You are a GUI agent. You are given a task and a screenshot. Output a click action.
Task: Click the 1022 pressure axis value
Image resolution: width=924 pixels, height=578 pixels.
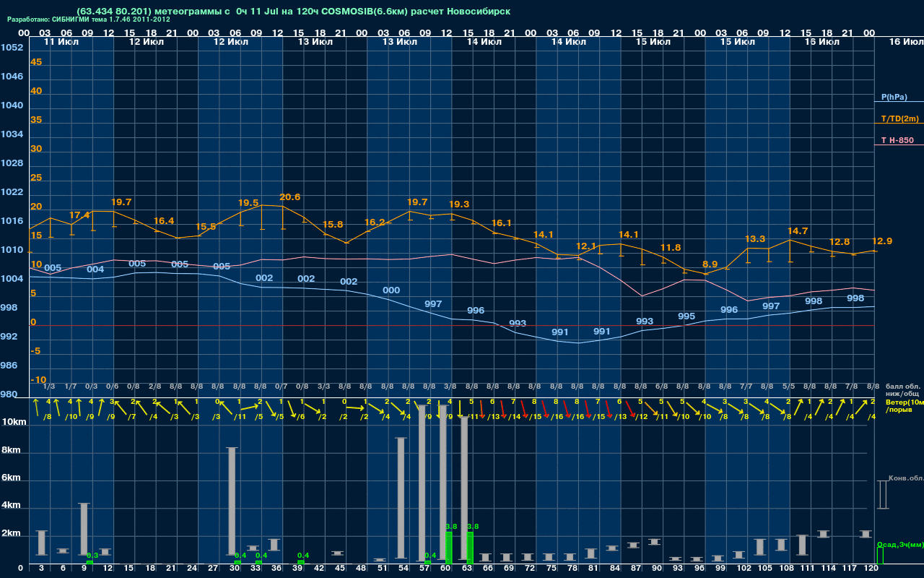[11, 192]
